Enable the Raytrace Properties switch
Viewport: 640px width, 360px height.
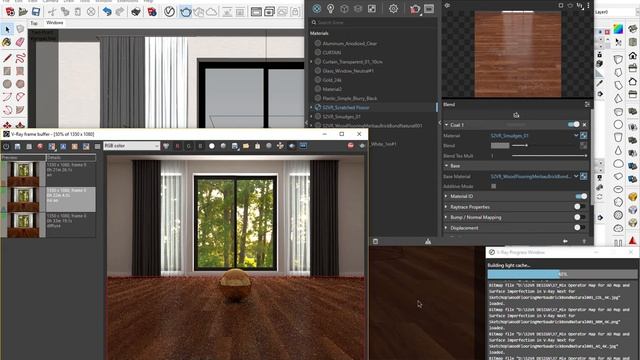[580, 207]
